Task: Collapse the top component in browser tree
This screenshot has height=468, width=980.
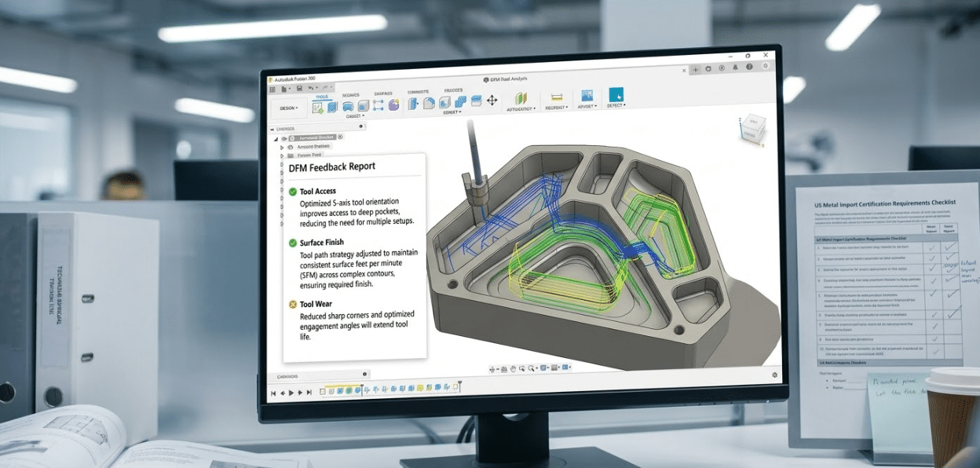Action: (276, 138)
